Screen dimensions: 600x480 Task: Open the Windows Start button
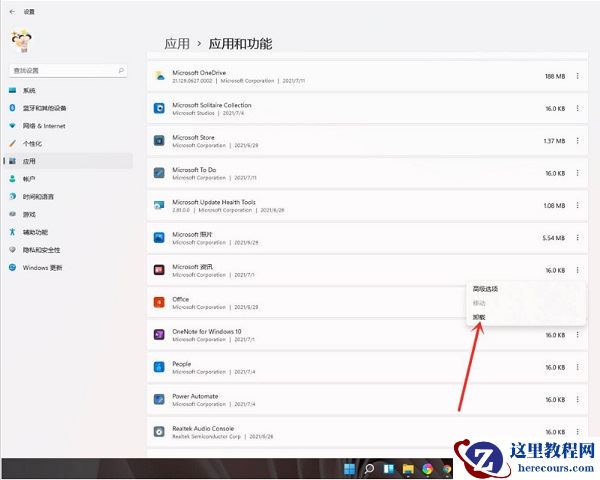pos(349,469)
